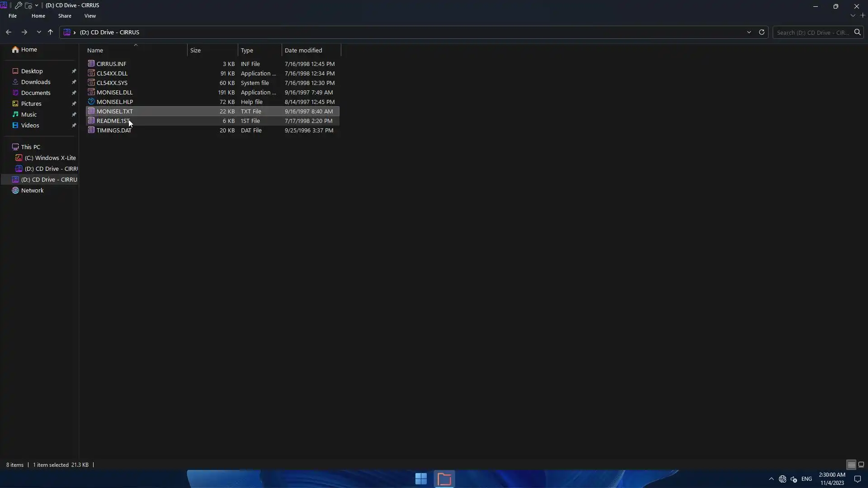
Task: Open MONISEL.HLP help file icon
Action: [91, 102]
